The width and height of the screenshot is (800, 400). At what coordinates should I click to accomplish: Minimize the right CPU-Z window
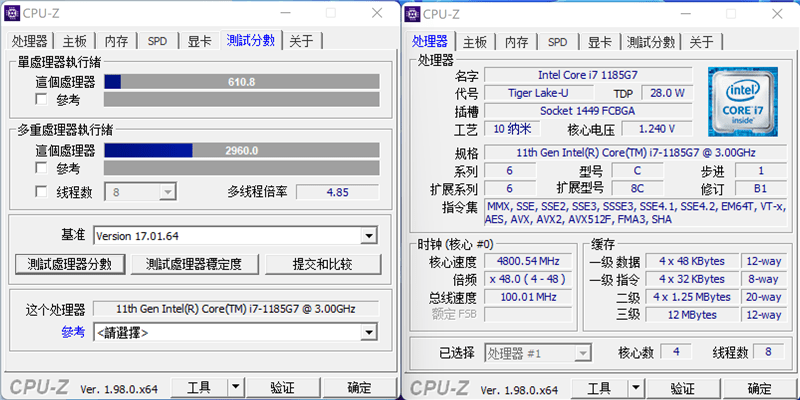pos(685,13)
